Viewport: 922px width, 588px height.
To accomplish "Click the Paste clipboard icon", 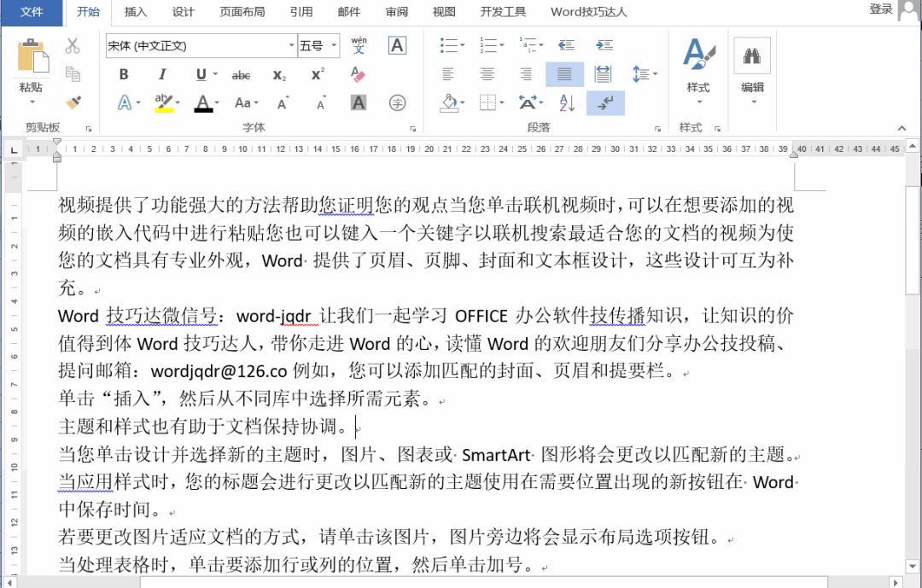I will coord(32,56).
